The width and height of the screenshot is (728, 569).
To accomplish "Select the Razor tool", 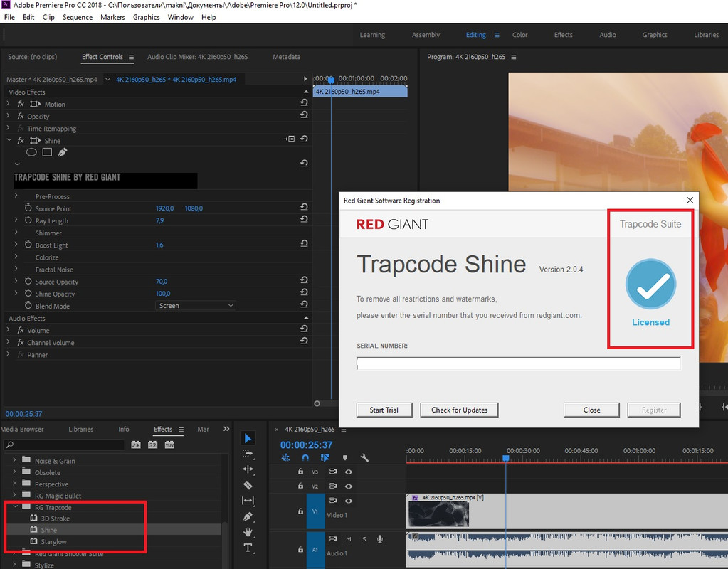I will click(248, 485).
